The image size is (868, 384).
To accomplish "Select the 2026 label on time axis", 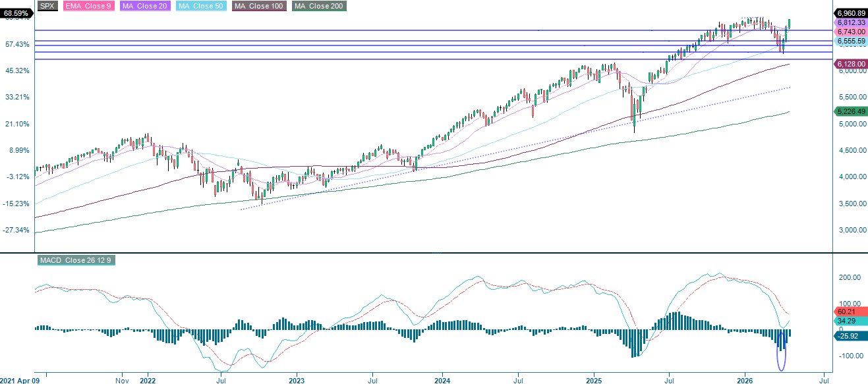I will point(746,381).
